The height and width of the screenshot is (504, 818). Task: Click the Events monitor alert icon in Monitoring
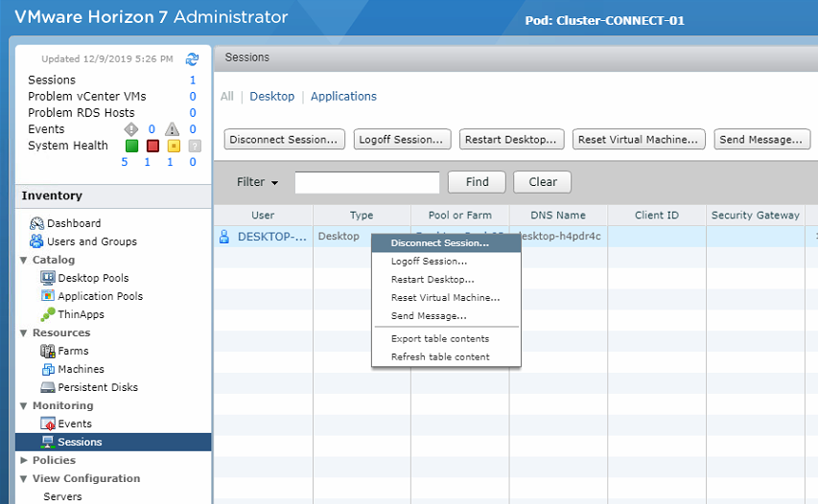pos(48,424)
